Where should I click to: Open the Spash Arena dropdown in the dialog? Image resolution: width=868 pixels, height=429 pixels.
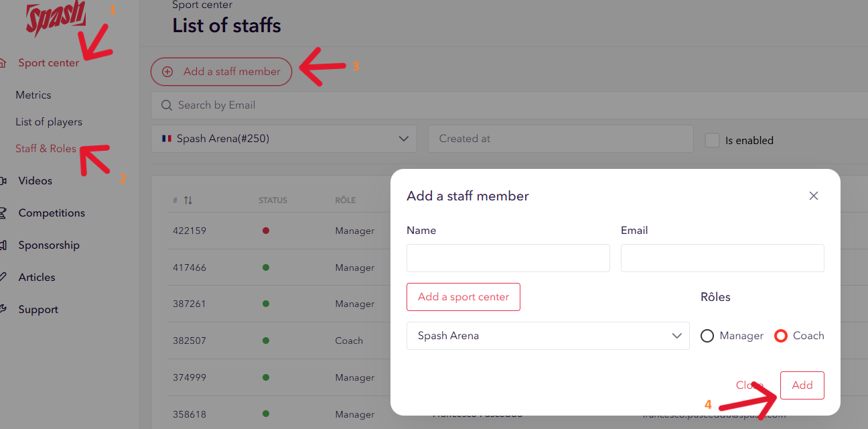676,336
